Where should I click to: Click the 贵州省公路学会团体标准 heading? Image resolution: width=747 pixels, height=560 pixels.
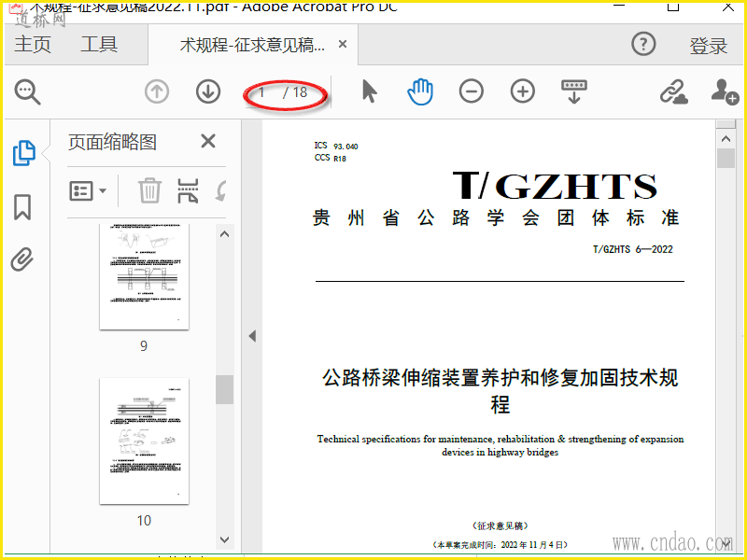[496, 217]
